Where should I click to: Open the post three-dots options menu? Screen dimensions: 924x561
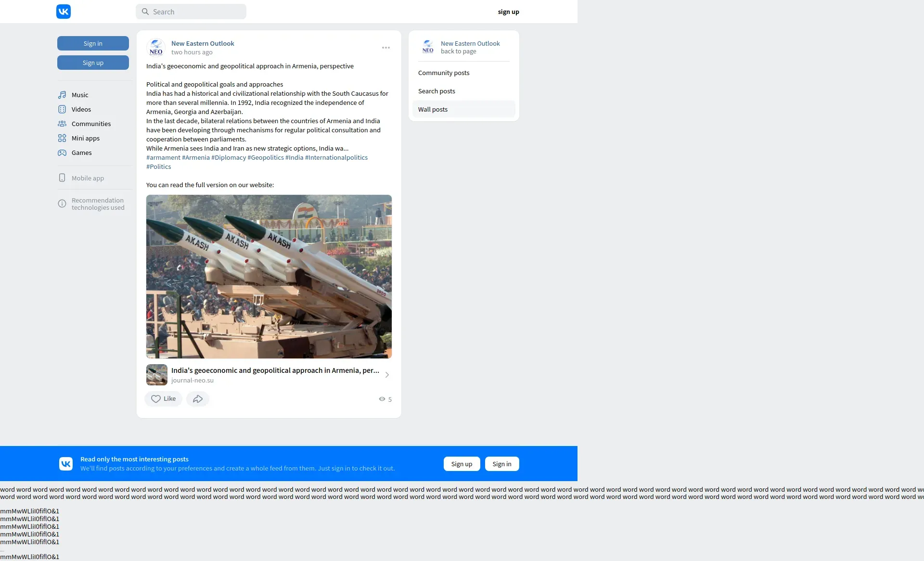386,48
